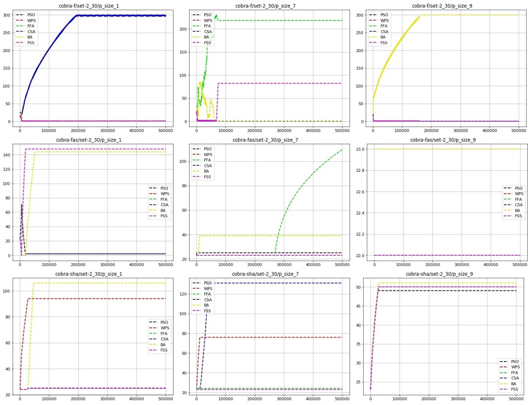Click CSA legend label in cobra-sha p_size_7 plot

pos(208,300)
